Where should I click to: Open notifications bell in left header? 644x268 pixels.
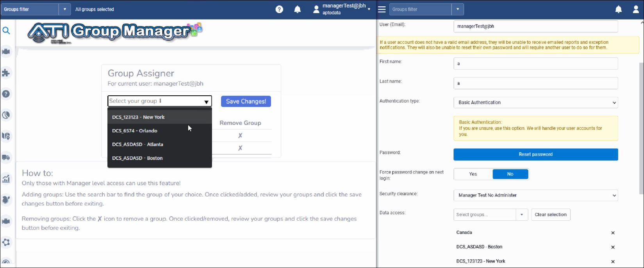coord(298,9)
